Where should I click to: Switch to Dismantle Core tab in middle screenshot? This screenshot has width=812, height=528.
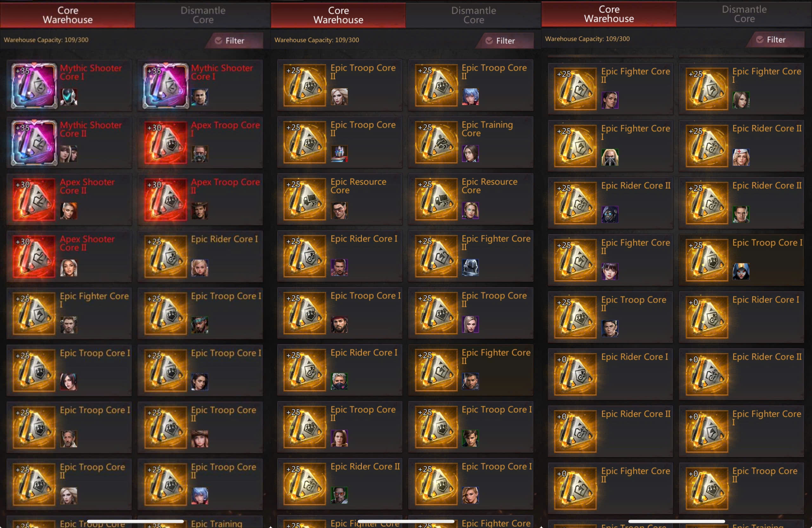point(474,15)
